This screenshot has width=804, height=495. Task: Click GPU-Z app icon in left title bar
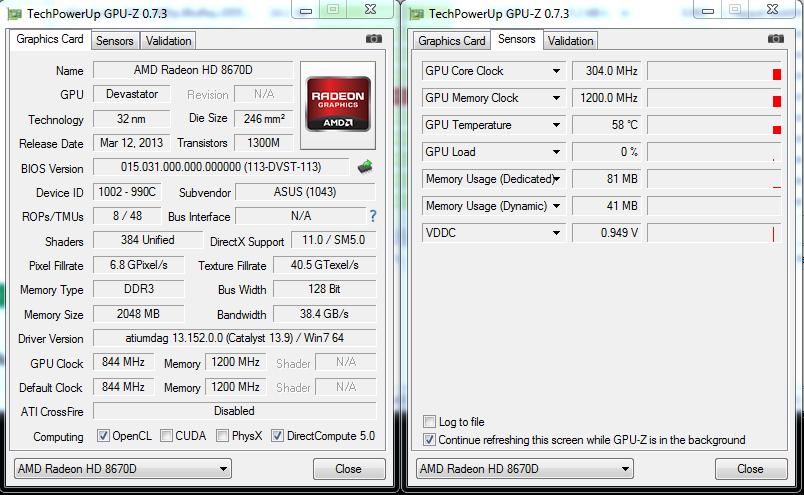pos(14,14)
